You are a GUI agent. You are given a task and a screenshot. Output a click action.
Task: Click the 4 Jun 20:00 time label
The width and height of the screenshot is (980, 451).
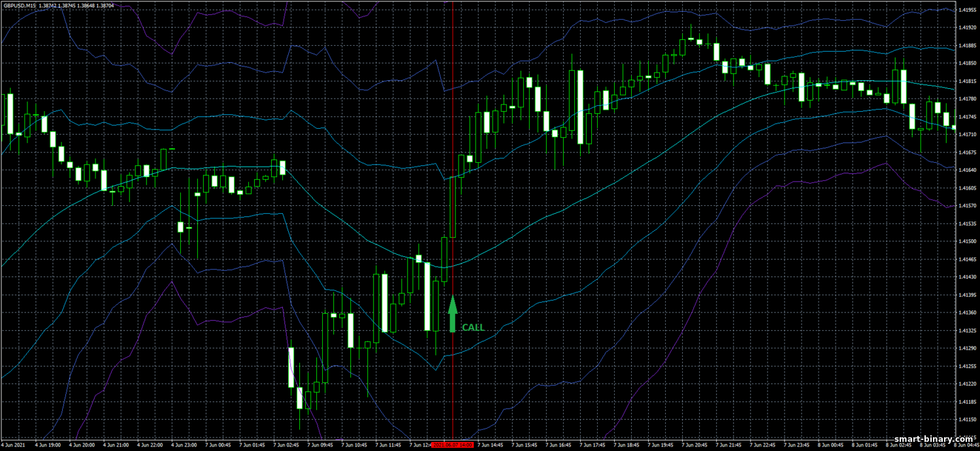point(82,444)
